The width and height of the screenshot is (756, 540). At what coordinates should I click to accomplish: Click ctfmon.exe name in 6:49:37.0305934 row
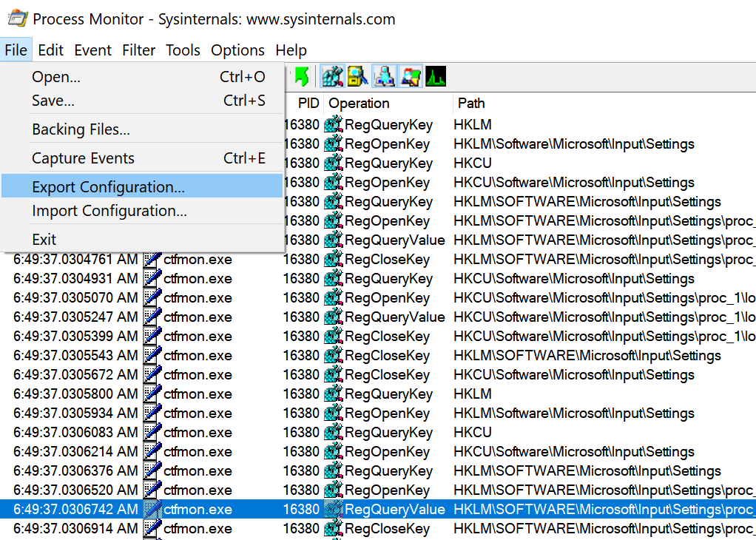(x=198, y=414)
